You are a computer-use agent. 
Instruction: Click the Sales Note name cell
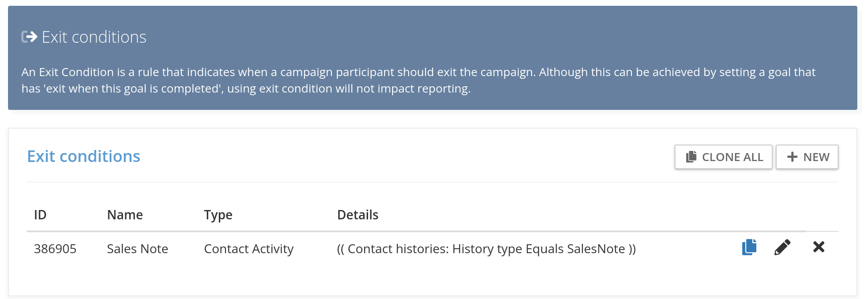pos(137,249)
